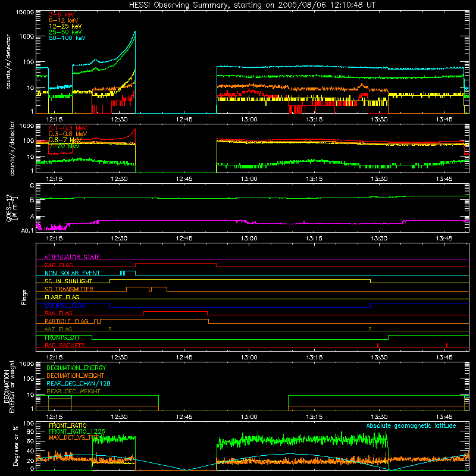Click the DECIMATION_ENERGY legend label

76,368
